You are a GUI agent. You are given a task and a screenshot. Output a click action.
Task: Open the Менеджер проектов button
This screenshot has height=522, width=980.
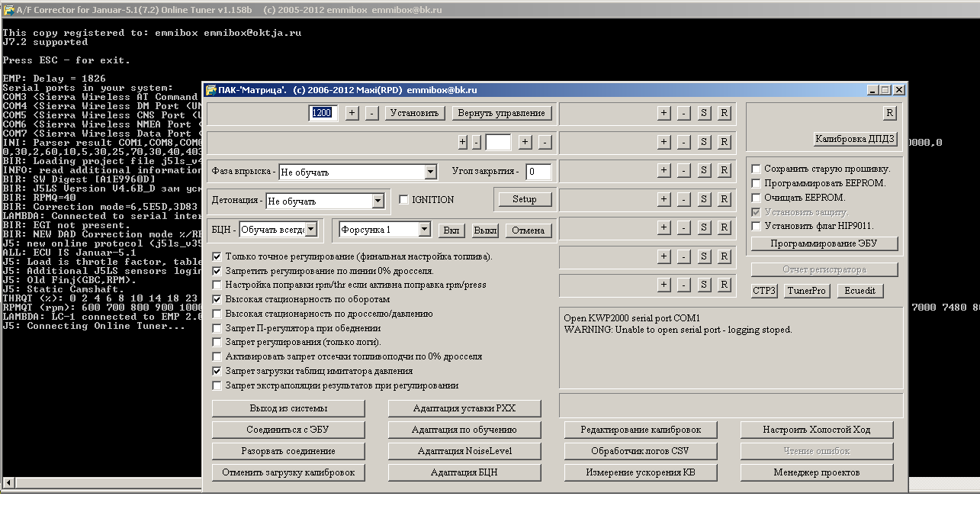(x=816, y=472)
